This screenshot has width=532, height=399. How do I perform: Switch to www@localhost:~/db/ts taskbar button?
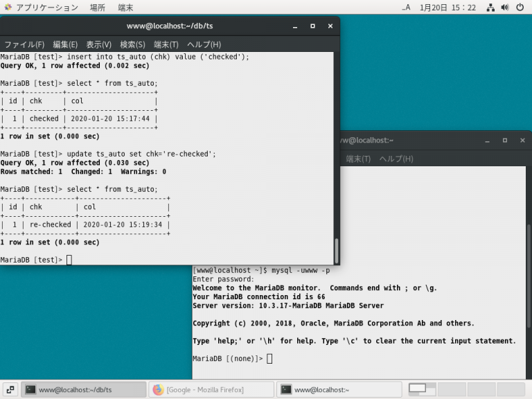(x=83, y=389)
